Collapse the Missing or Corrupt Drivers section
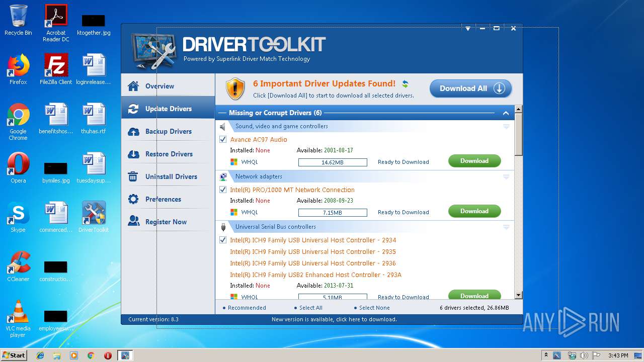This screenshot has width=644, height=362. coord(506,113)
